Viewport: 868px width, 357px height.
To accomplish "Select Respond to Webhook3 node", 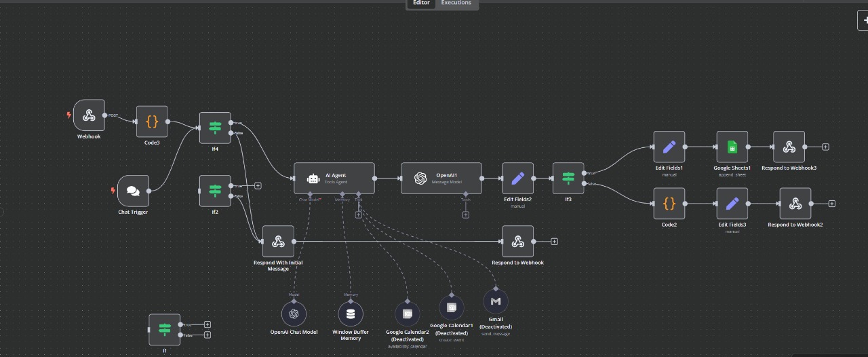I will pos(789,147).
